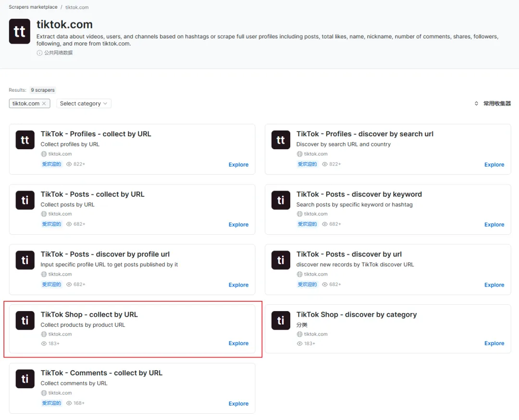
Task: Click 受欢迎的 tag on Posts discover by keyword
Action: [307, 224]
